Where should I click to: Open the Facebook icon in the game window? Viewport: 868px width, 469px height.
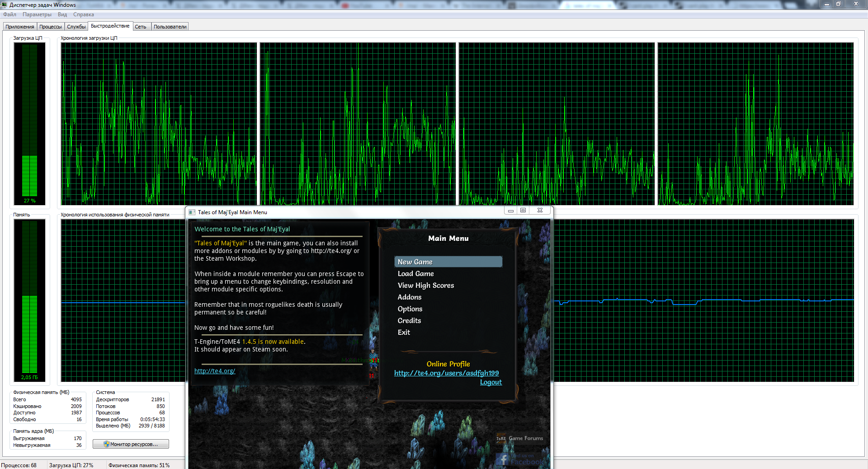coord(502,460)
